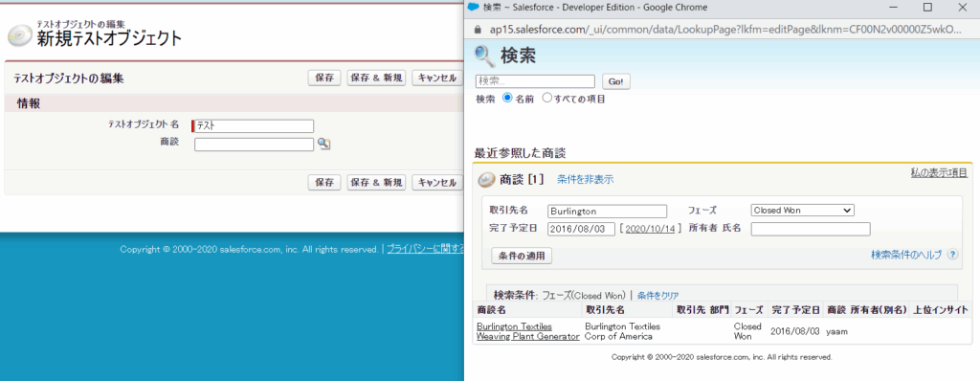Click the lookup magnifier icon beside 商談 field

coord(323,144)
